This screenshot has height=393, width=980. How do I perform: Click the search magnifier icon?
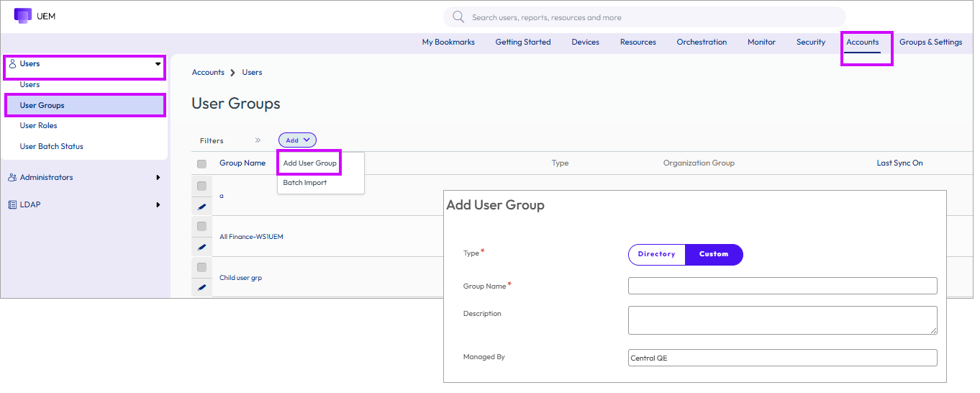[458, 17]
